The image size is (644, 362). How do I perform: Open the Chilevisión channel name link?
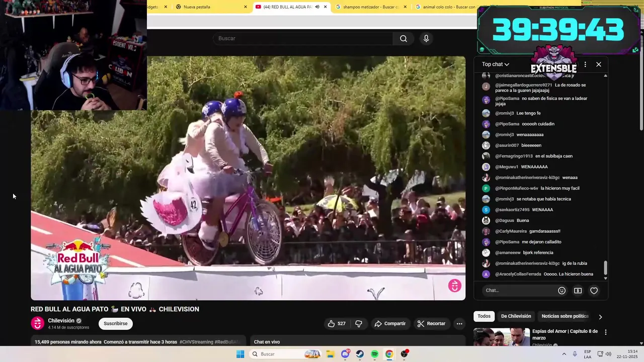click(x=61, y=321)
